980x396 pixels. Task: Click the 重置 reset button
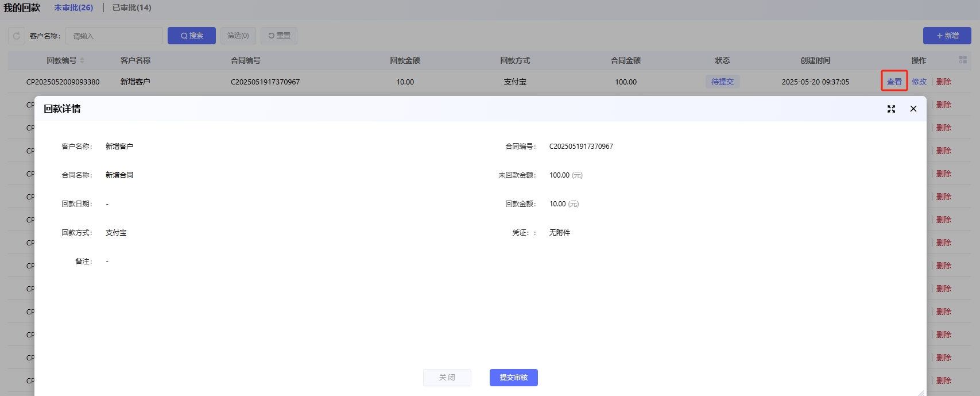[x=279, y=36]
